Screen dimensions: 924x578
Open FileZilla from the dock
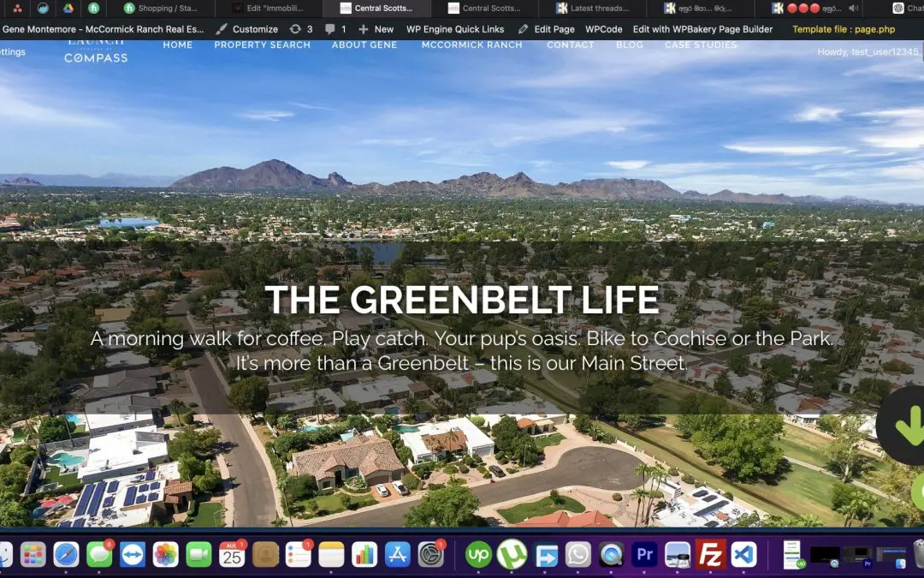[x=710, y=555]
